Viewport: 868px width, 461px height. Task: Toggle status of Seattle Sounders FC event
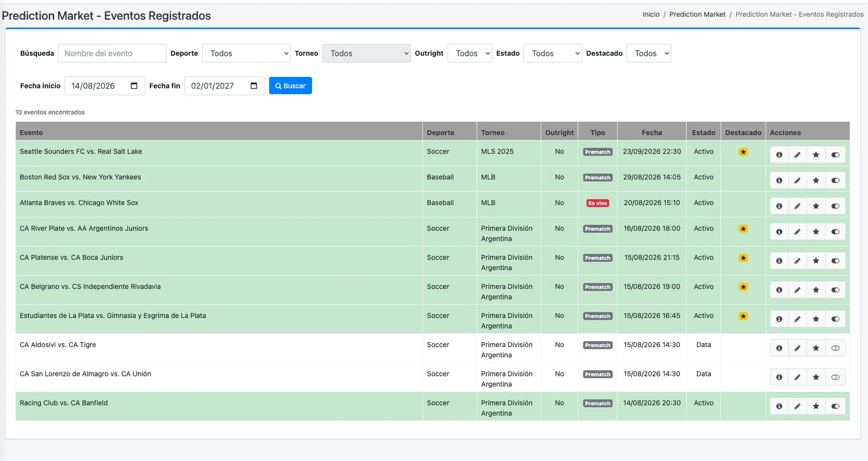tap(835, 155)
